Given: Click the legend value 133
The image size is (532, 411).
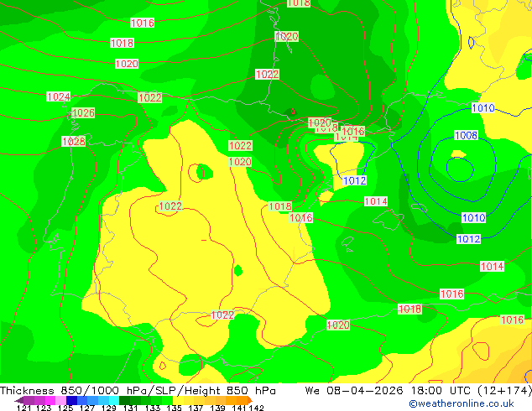Looking at the screenshot, I should click(153, 408).
